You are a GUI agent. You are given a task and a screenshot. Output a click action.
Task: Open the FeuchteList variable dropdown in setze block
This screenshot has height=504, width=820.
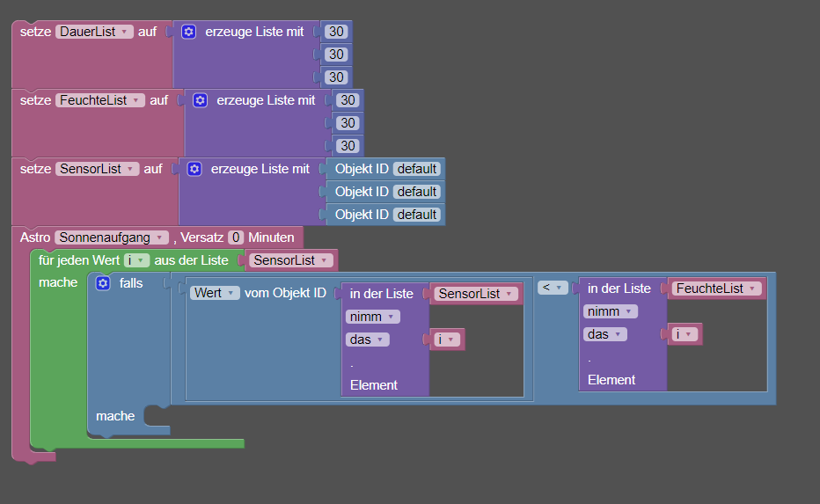pyautogui.click(x=99, y=100)
